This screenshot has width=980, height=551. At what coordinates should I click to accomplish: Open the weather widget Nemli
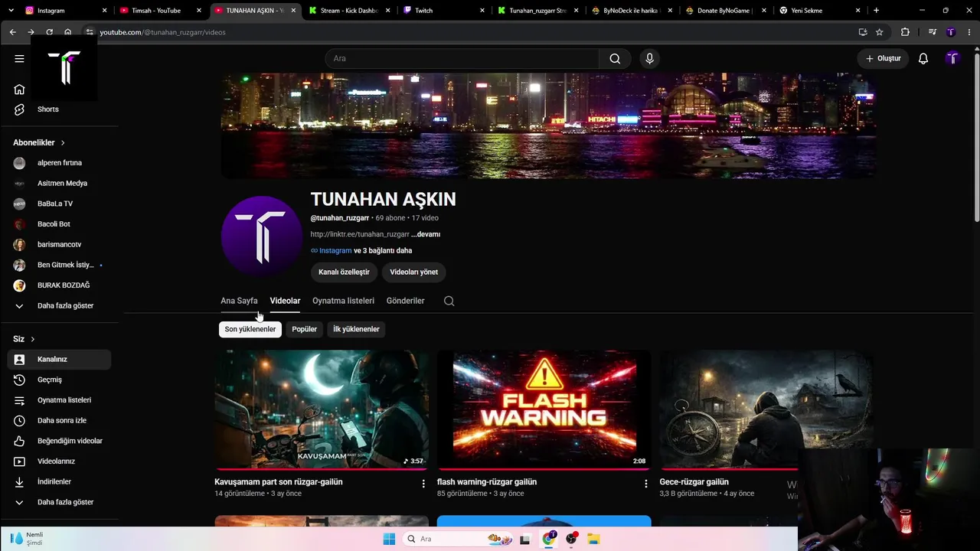[27, 539]
